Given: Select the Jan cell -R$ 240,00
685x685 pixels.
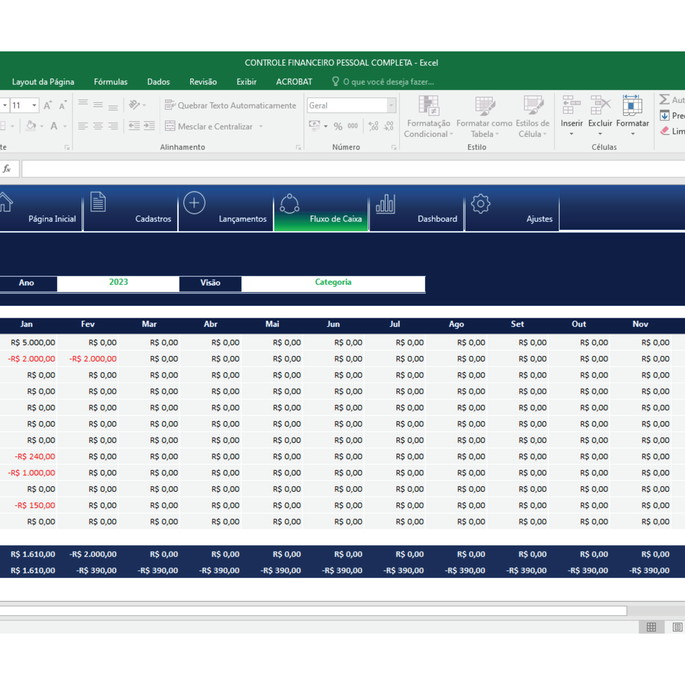Looking at the screenshot, I should [29, 457].
